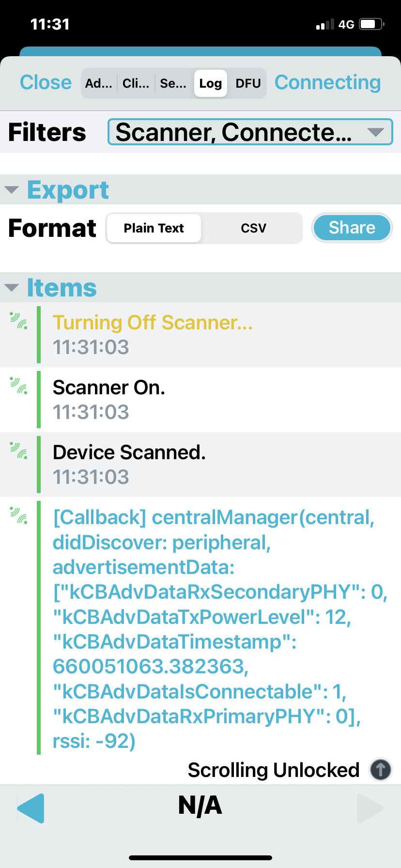The height and width of the screenshot is (868, 401).
Task: Tap the Connecting status button
Action: click(x=328, y=82)
